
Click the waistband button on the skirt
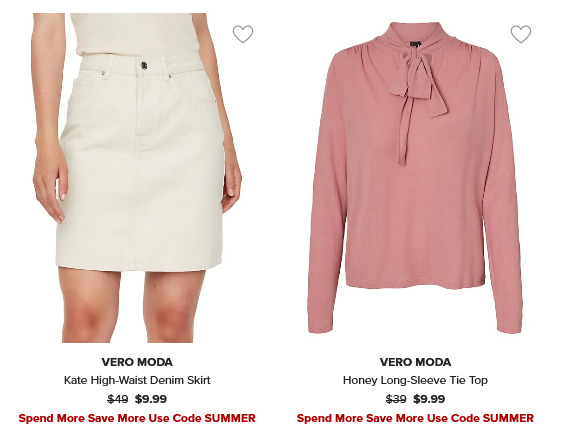click(144, 65)
